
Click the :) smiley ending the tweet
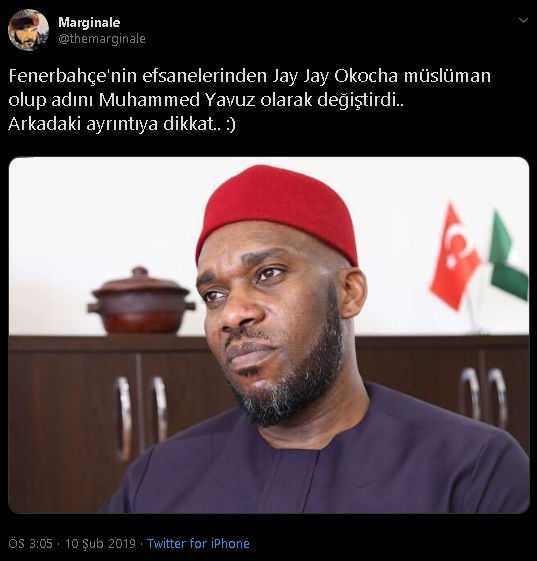tap(231, 125)
